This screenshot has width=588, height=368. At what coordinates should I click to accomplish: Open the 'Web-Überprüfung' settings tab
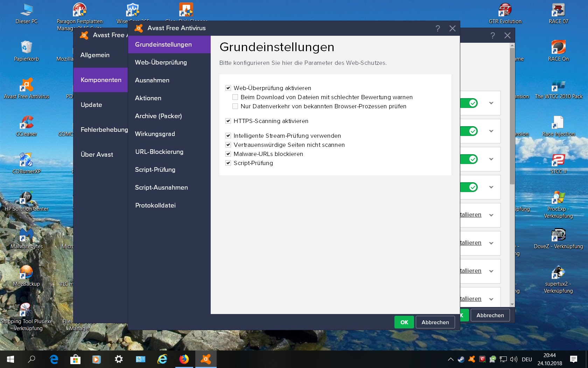(169, 62)
